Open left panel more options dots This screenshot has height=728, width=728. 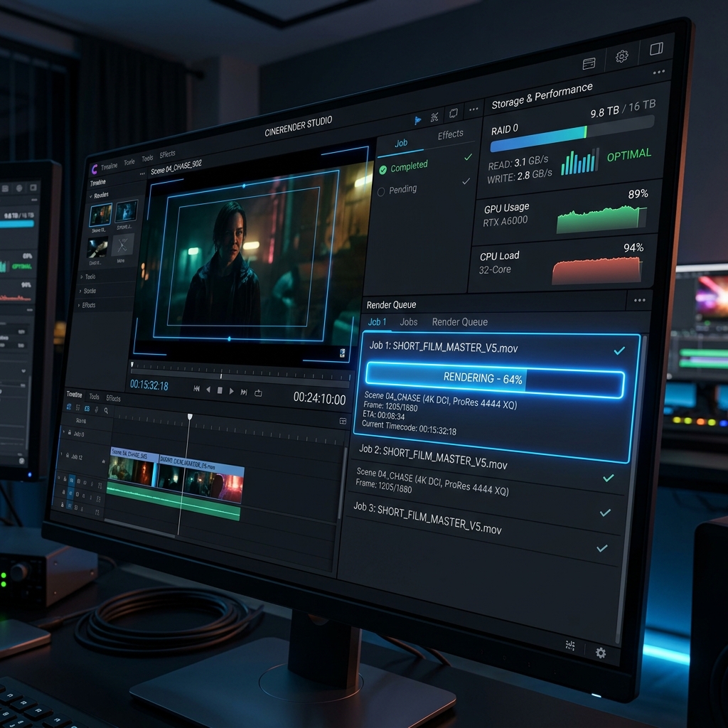tap(142, 174)
